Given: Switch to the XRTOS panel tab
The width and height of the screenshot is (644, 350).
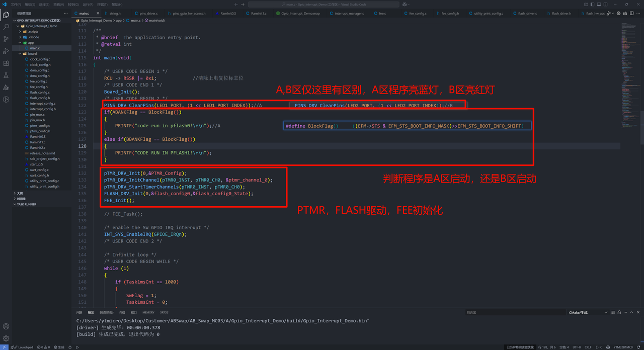Looking at the screenshot, I should point(164,313).
